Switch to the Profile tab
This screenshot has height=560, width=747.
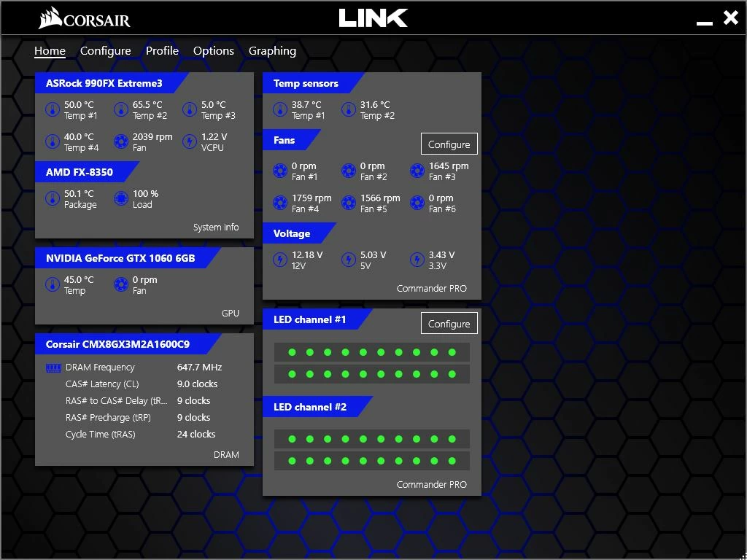click(x=162, y=51)
